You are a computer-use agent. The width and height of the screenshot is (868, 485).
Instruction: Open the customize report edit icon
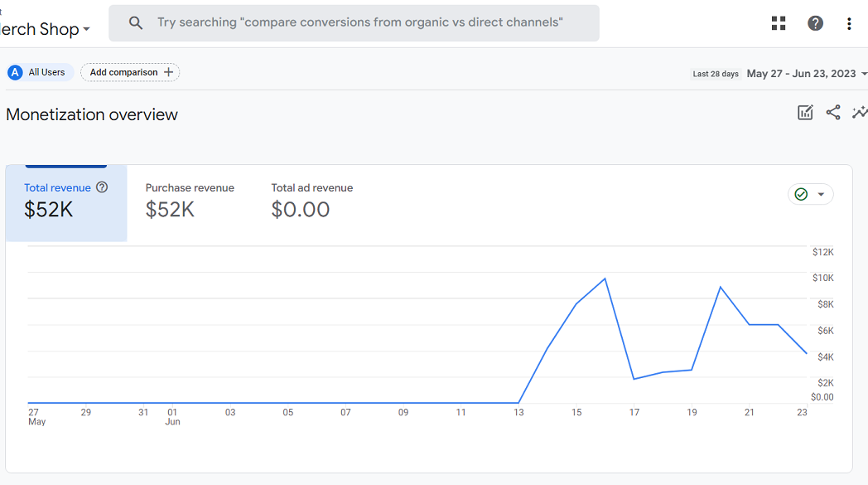tap(804, 112)
